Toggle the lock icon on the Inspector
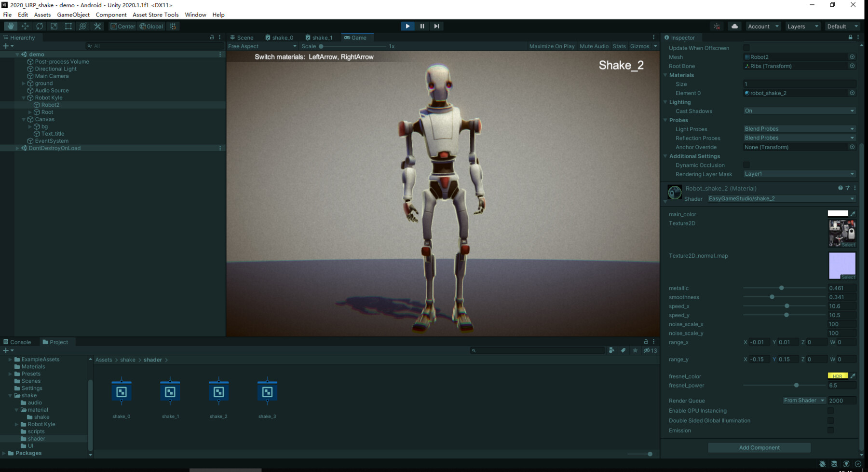The height and width of the screenshot is (472, 868). click(850, 37)
